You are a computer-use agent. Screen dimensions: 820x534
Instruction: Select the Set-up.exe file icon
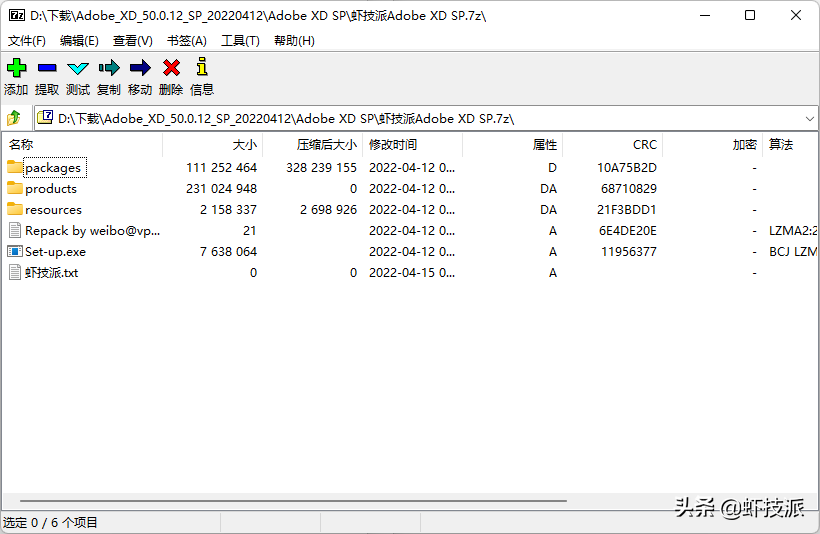tap(15, 252)
